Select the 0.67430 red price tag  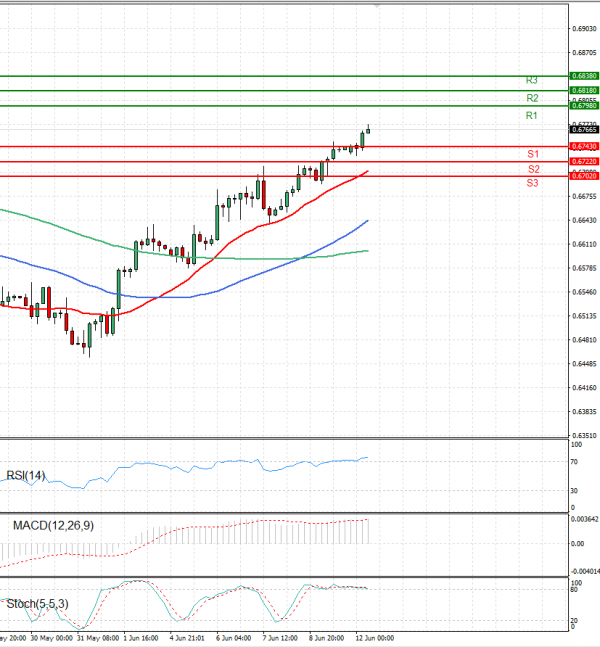click(584, 146)
